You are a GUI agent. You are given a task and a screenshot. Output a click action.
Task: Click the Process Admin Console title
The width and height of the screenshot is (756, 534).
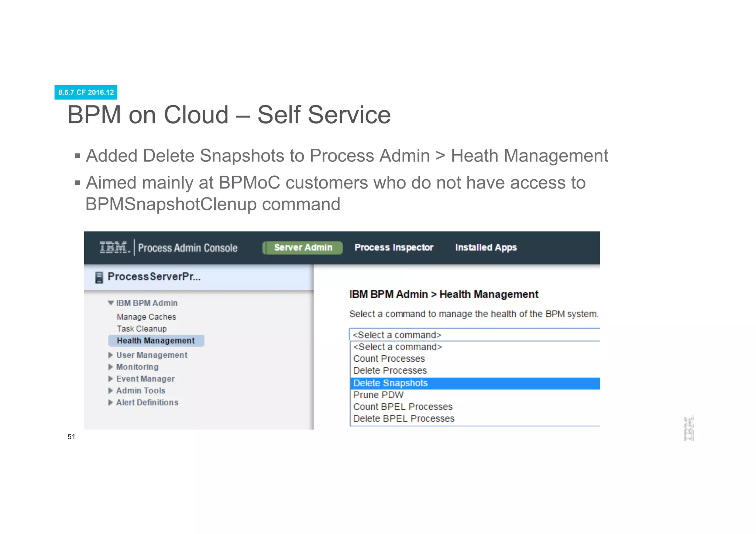pos(188,248)
